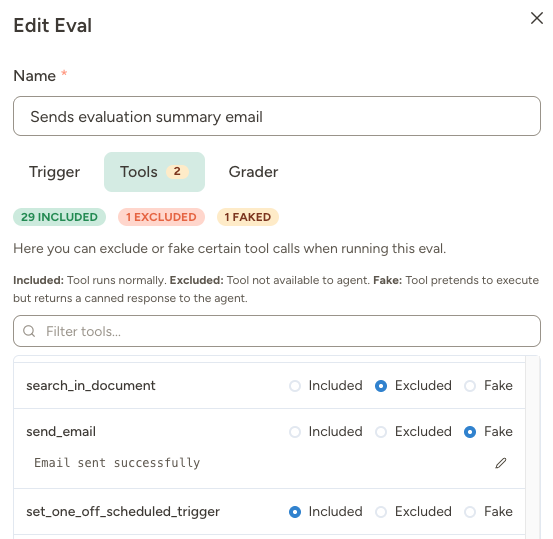Switch to the Trigger tab
Viewport: 553px width, 539px height.
pos(54,172)
